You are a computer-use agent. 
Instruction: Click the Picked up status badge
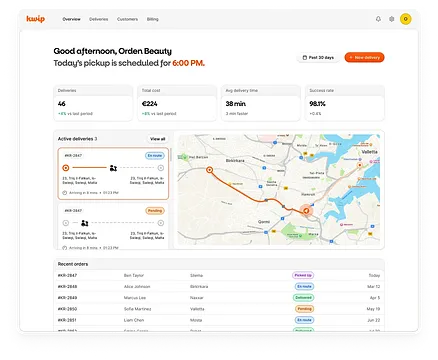303,275
